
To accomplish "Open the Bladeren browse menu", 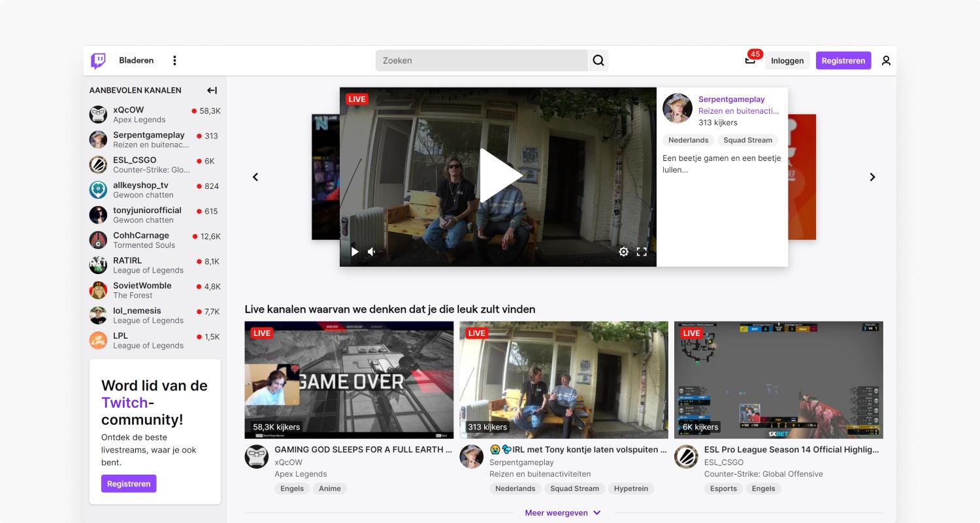I will pos(137,60).
